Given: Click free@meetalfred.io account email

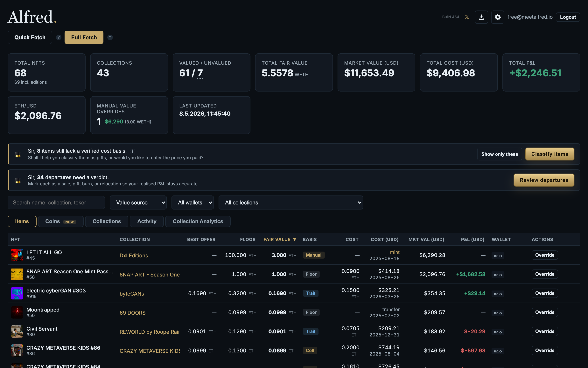Looking at the screenshot, I should 530,17.
